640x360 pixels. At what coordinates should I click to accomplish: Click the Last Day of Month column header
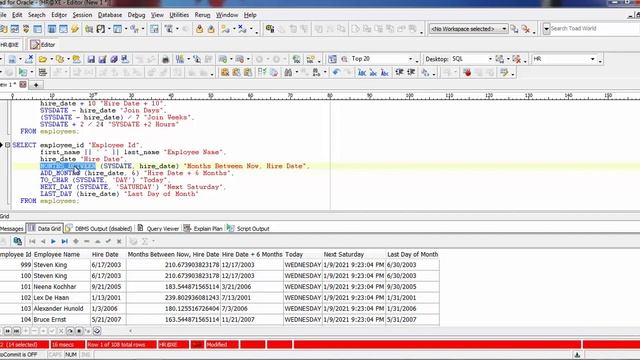tap(412, 254)
